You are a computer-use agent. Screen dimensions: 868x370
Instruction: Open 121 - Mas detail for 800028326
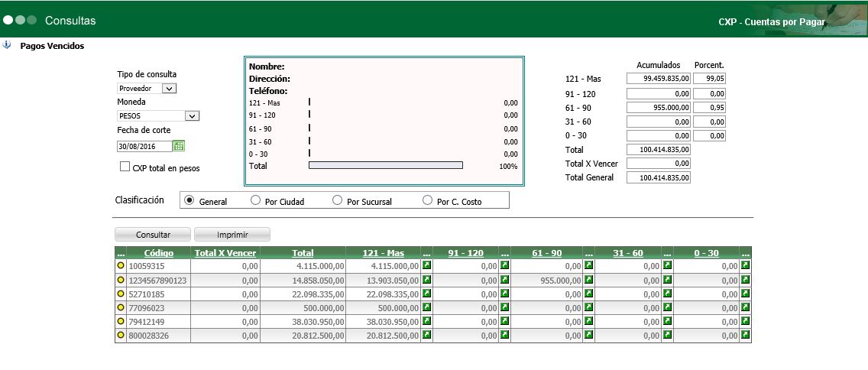[x=427, y=335]
